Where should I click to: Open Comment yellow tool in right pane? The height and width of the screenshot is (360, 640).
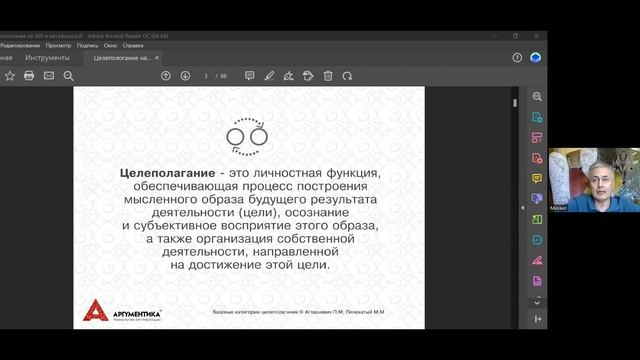point(537,178)
